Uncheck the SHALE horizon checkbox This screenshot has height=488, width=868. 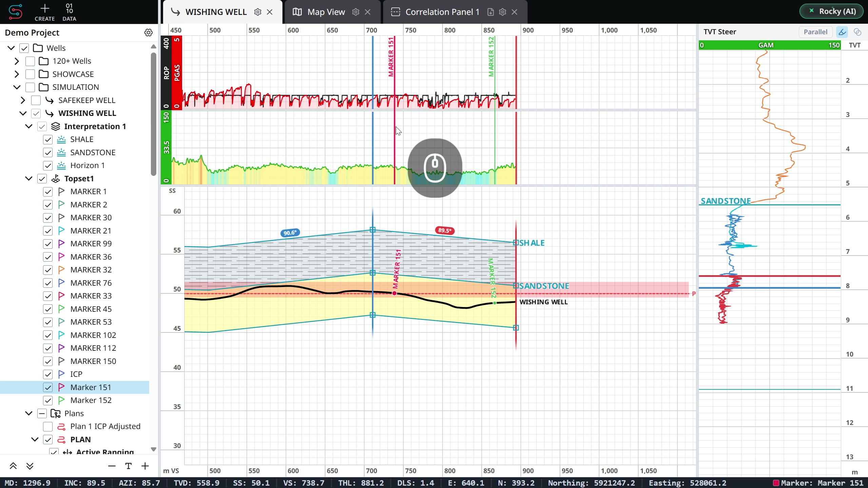(48, 139)
